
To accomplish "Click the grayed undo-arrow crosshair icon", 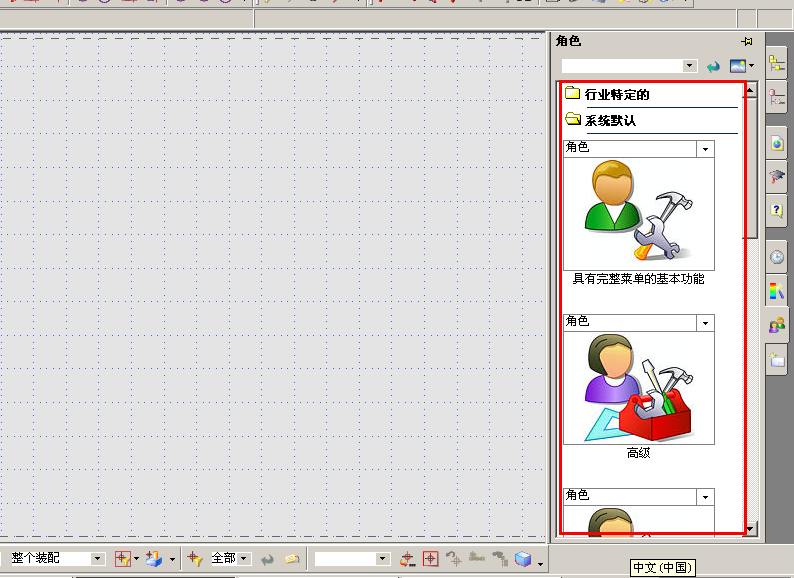I will click(454, 559).
